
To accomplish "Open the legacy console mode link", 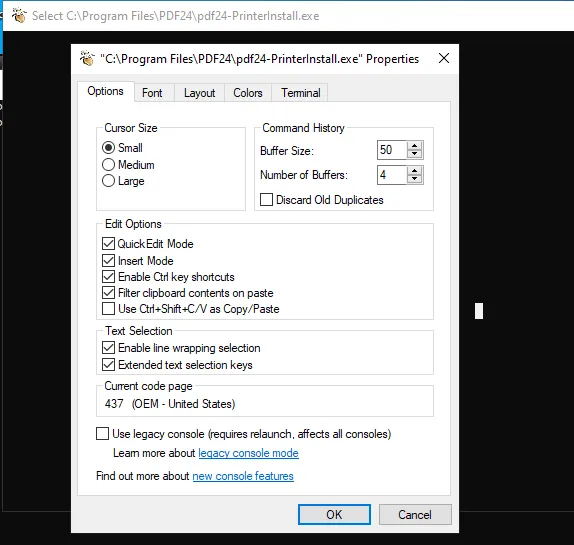I will [249, 453].
